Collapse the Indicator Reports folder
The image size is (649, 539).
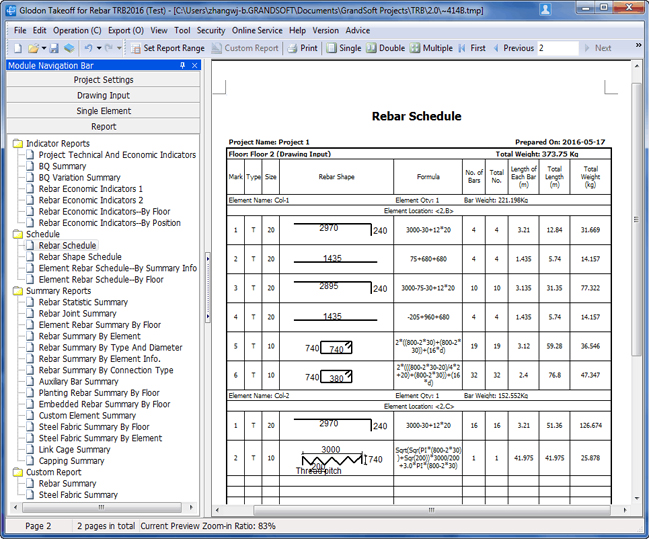[18, 144]
